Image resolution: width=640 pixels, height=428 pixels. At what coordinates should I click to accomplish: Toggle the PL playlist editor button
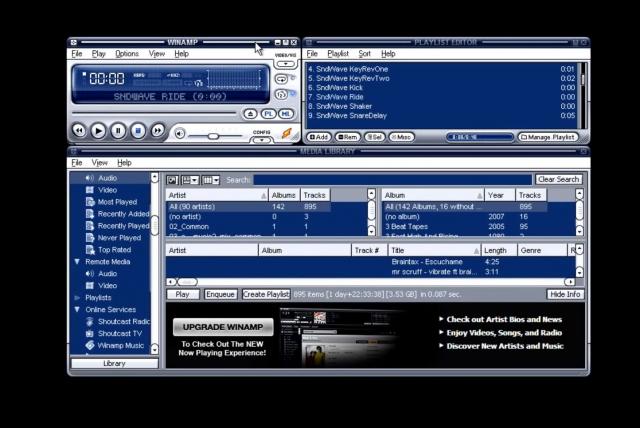pos(268,114)
